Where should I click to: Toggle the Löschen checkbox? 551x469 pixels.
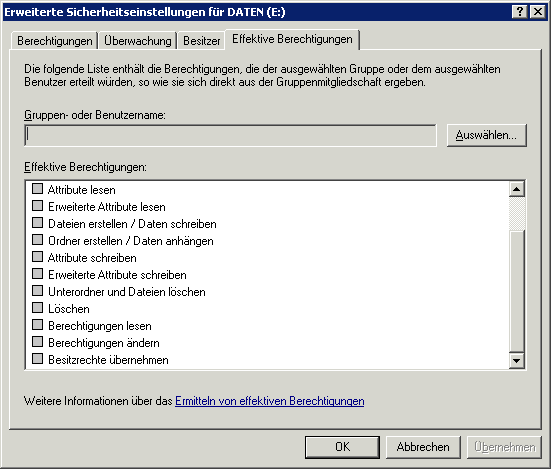tap(37, 308)
